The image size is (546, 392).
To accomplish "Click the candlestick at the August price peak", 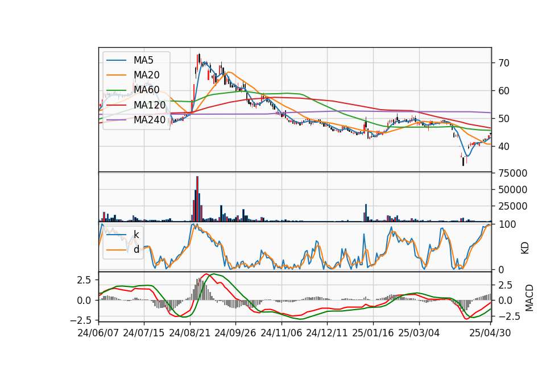I will tap(199, 59).
